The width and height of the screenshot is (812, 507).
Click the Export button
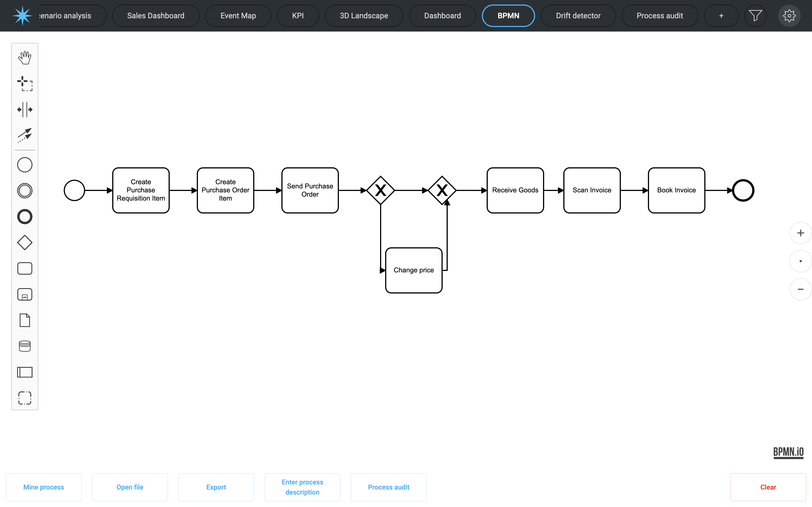(x=216, y=487)
